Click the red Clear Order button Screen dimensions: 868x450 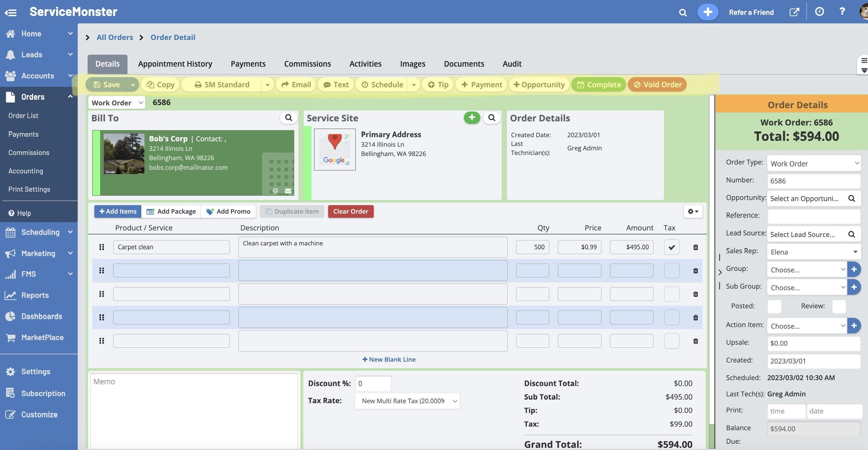point(350,211)
